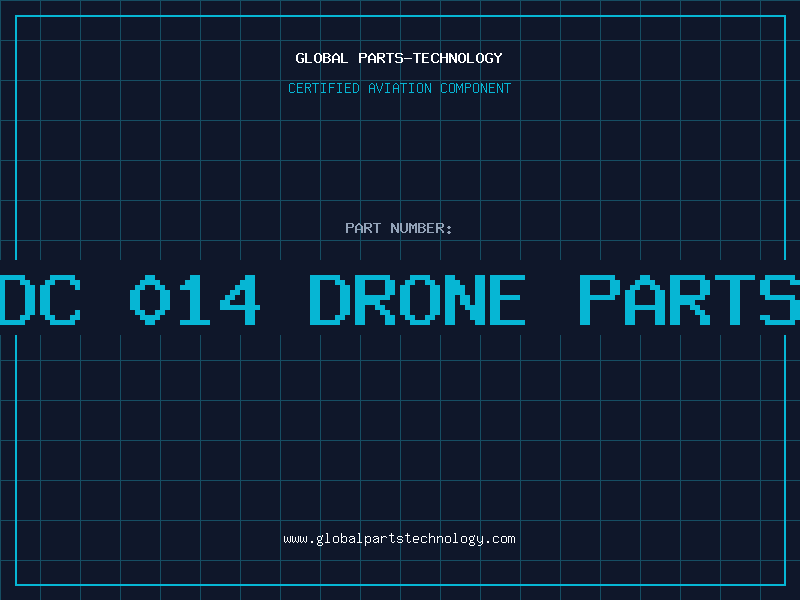Click the 'PART NUMBER:' label
This screenshot has width=800, height=600.
pos(399,228)
